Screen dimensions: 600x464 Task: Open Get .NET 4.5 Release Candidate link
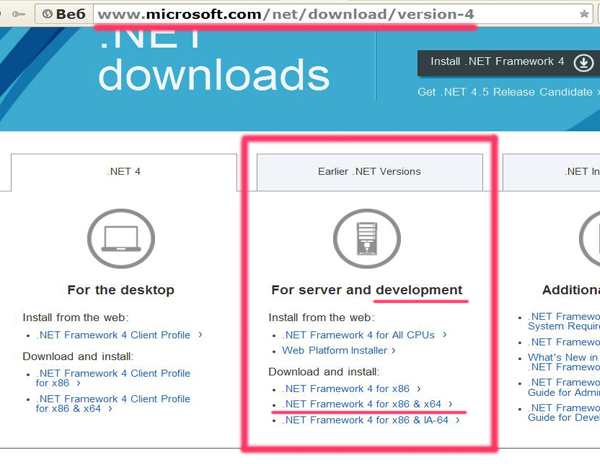click(x=508, y=92)
